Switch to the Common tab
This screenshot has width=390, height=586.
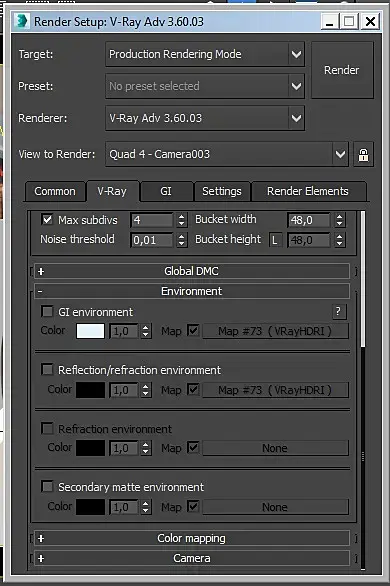point(55,191)
